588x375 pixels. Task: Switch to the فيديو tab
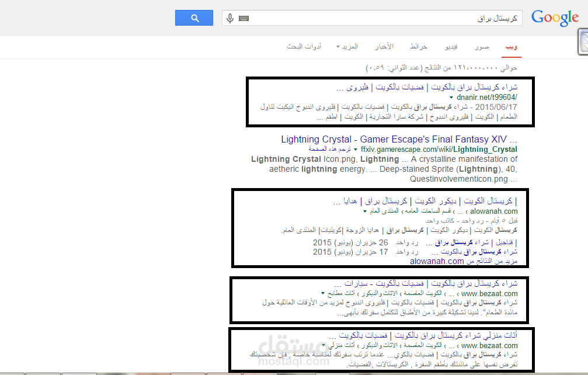[451, 47]
